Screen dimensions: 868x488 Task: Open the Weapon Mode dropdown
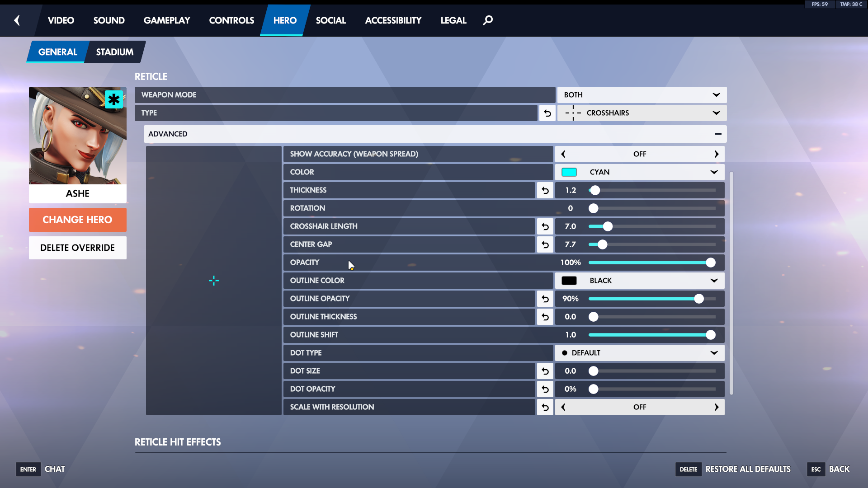point(642,95)
